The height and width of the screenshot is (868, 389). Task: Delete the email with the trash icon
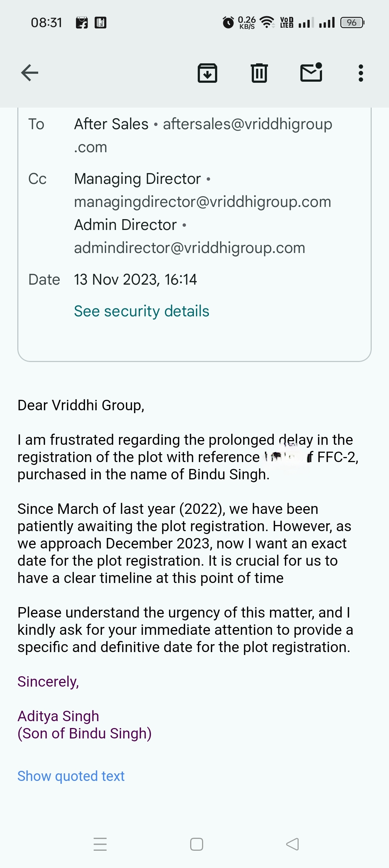point(259,73)
